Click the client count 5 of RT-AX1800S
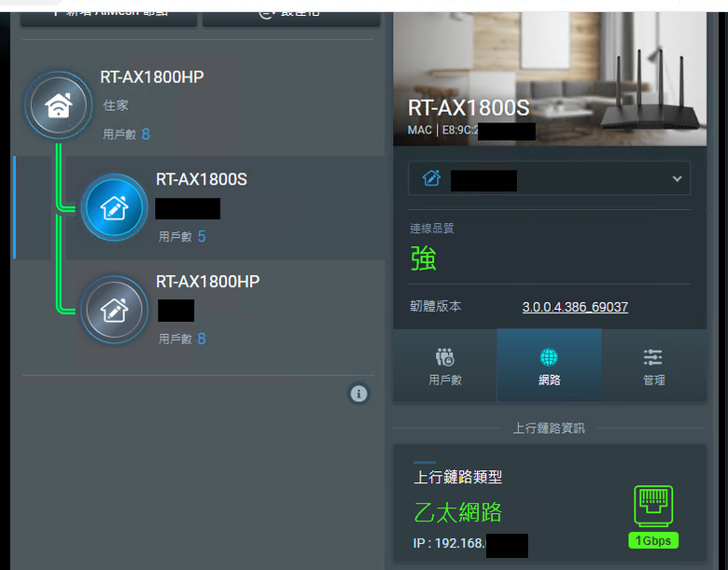 pyautogui.click(x=202, y=237)
